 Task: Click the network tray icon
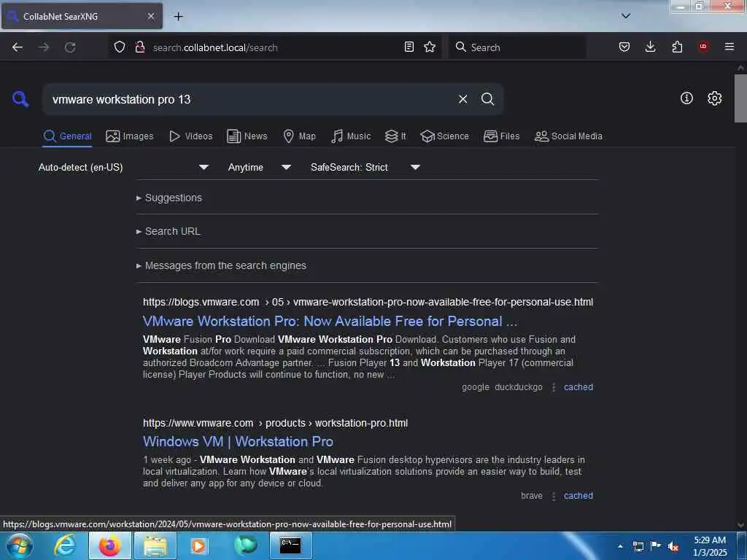click(x=638, y=547)
